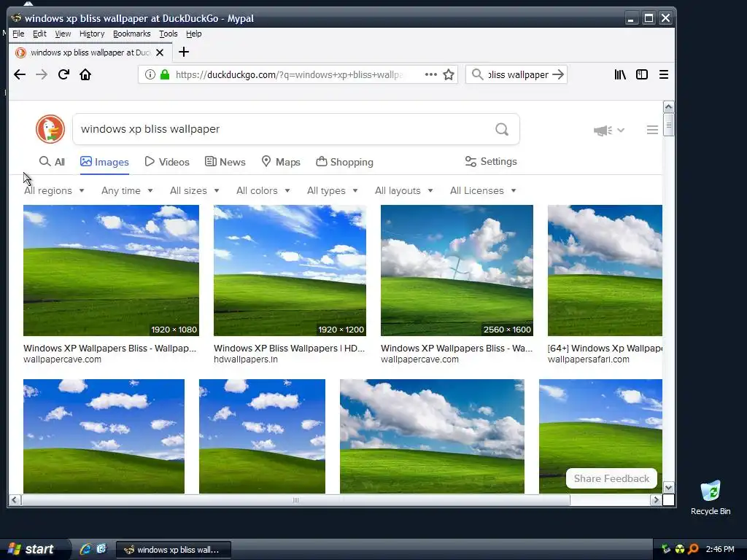Close the DuckDuckGo results tab
Viewport: 747px width, 560px height.
(x=160, y=52)
